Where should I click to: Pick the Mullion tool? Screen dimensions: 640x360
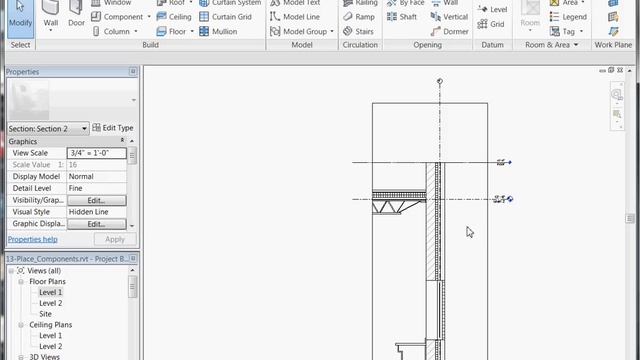coord(218,31)
